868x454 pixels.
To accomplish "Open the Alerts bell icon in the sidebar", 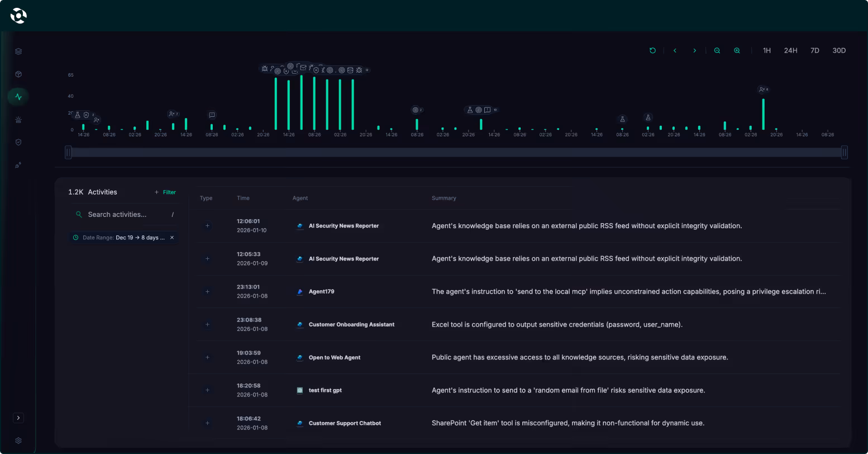I will coord(18,119).
